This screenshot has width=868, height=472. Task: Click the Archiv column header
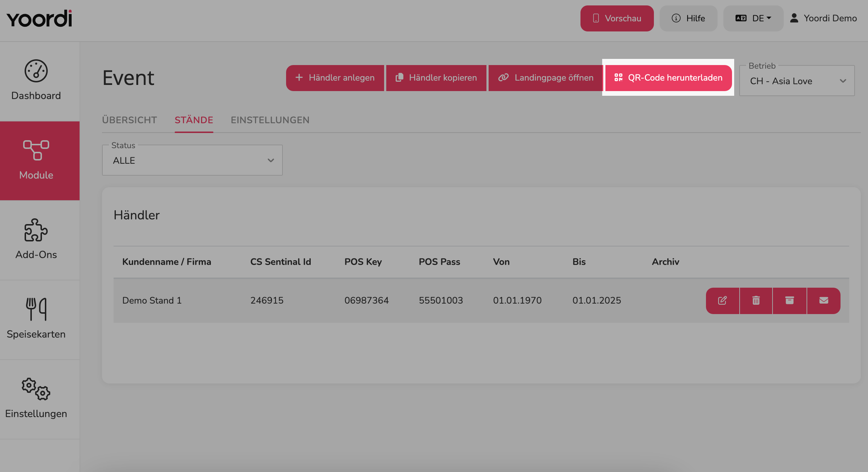(x=665, y=262)
